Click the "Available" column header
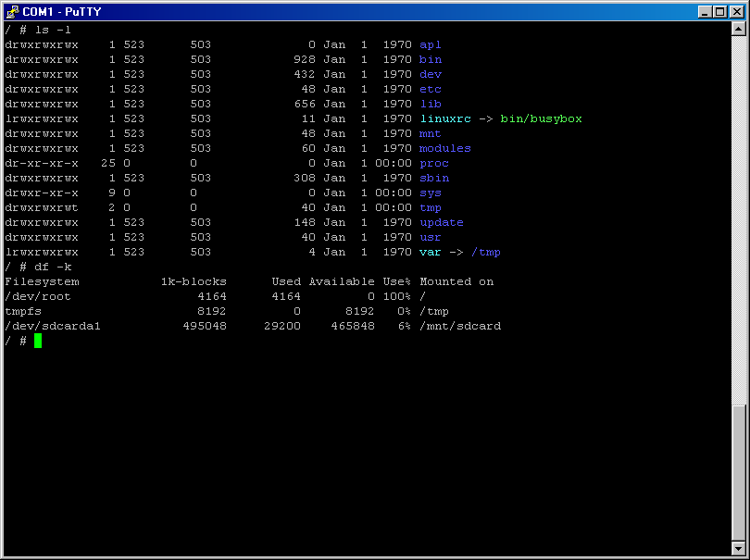750x560 pixels. [x=342, y=281]
